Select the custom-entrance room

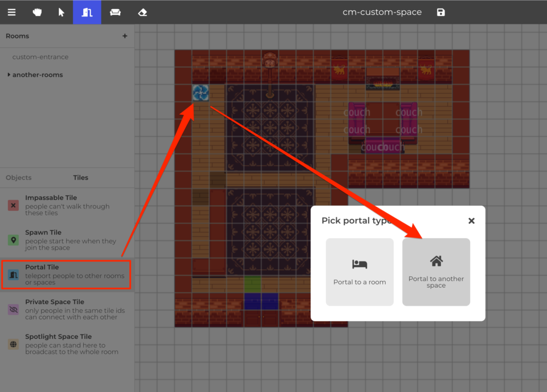(40, 56)
